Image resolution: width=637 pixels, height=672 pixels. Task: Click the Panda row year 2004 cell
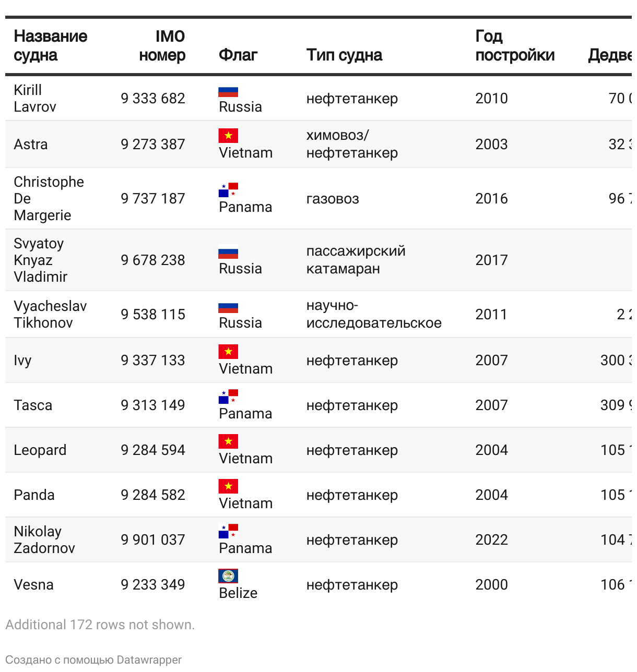[x=491, y=495]
